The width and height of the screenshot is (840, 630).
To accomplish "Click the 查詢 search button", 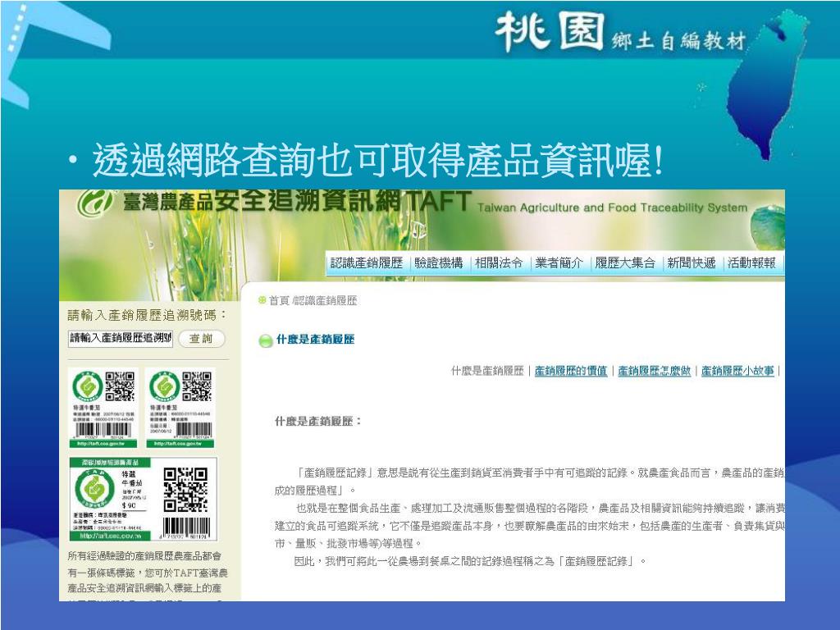I will click(x=202, y=339).
